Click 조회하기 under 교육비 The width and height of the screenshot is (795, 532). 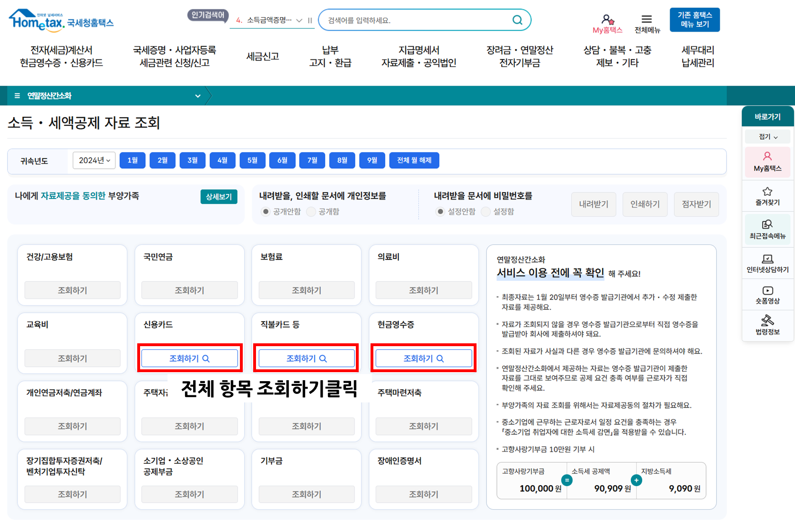coord(72,358)
